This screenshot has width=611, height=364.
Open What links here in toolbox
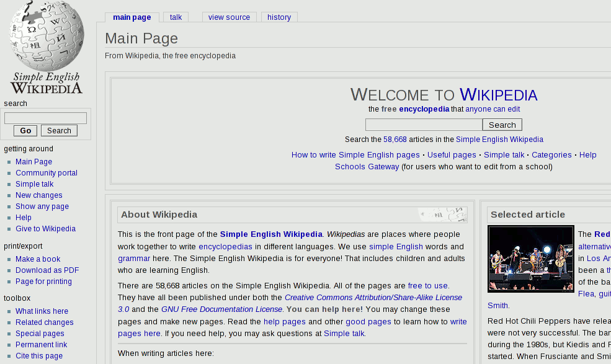[42, 311]
